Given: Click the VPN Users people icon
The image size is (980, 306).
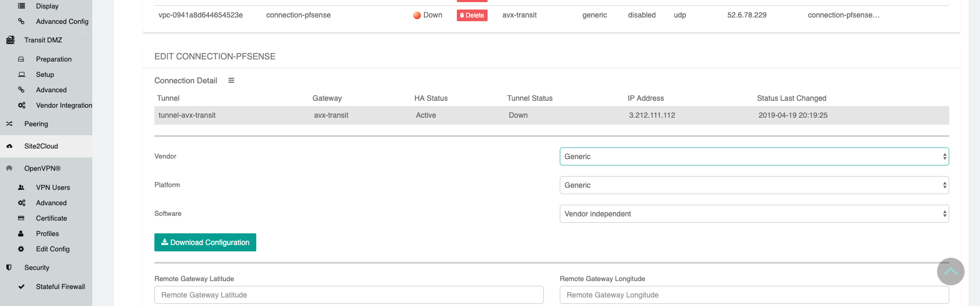Looking at the screenshot, I should point(21,188).
